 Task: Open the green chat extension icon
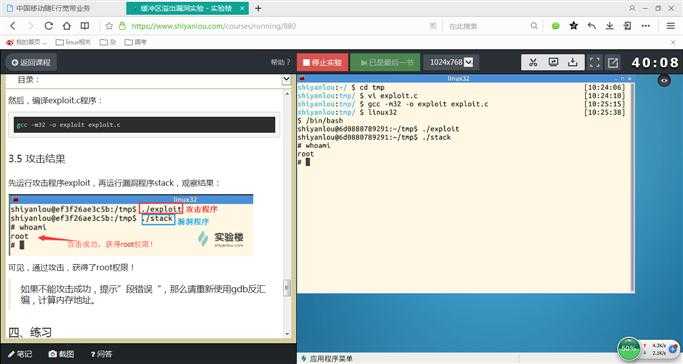click(x=555, y=26)
